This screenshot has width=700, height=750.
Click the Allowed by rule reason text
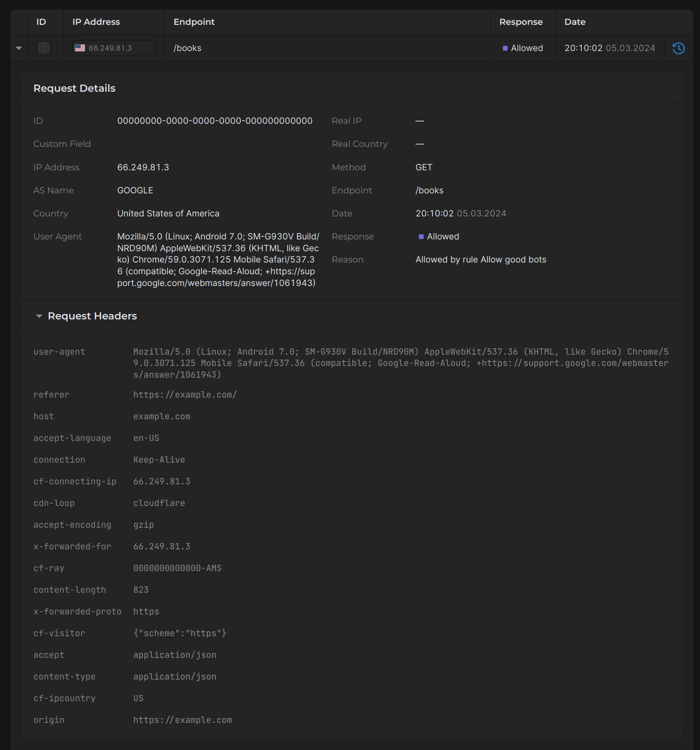pos(481,260)
